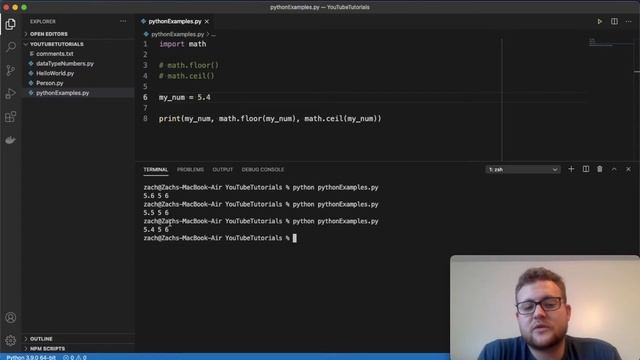
Task: Split the terminal pane
Action: 586,169
